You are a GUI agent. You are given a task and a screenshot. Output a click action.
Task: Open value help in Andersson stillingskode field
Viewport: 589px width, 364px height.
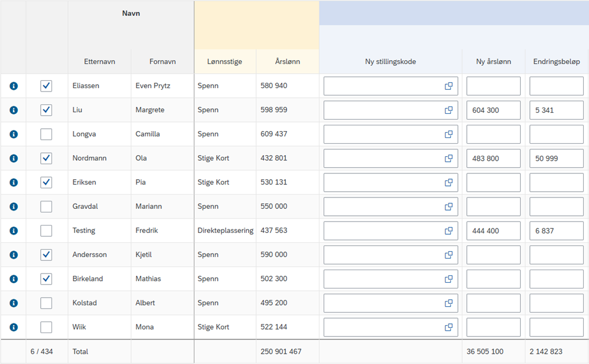[449, 255]
